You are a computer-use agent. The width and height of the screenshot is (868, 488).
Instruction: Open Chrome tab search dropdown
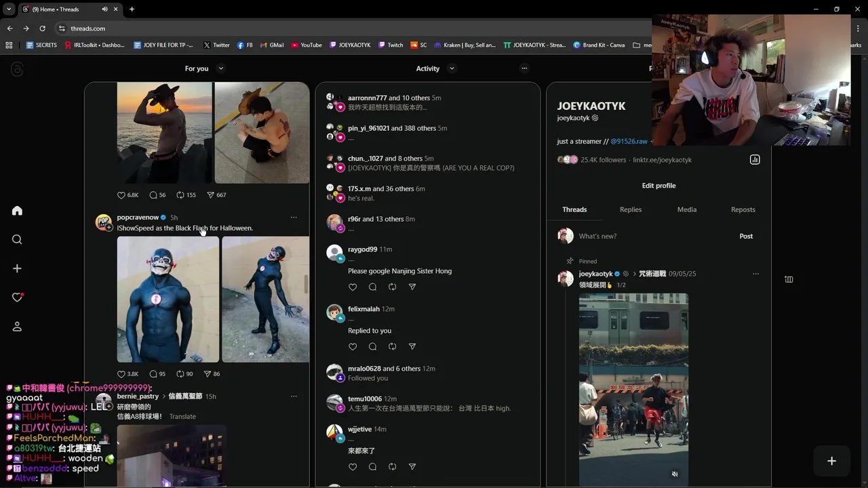point(9,9)
